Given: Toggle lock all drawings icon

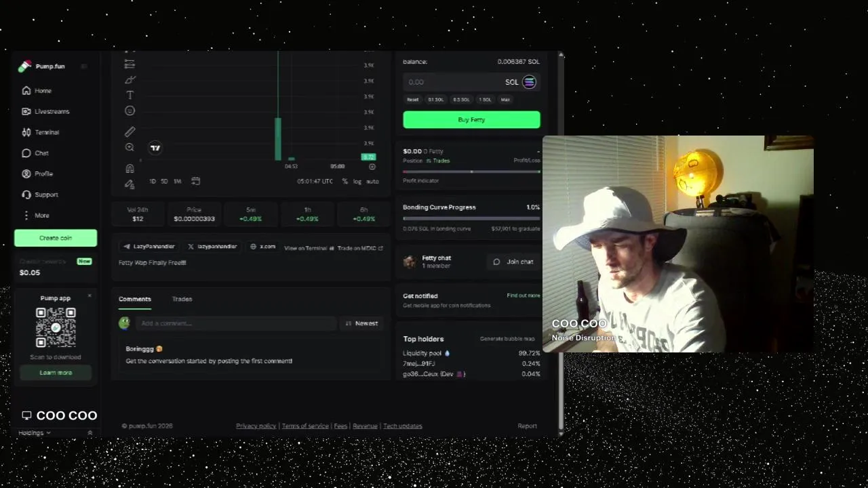Looking at the screenshot, I should coord(130,184).
